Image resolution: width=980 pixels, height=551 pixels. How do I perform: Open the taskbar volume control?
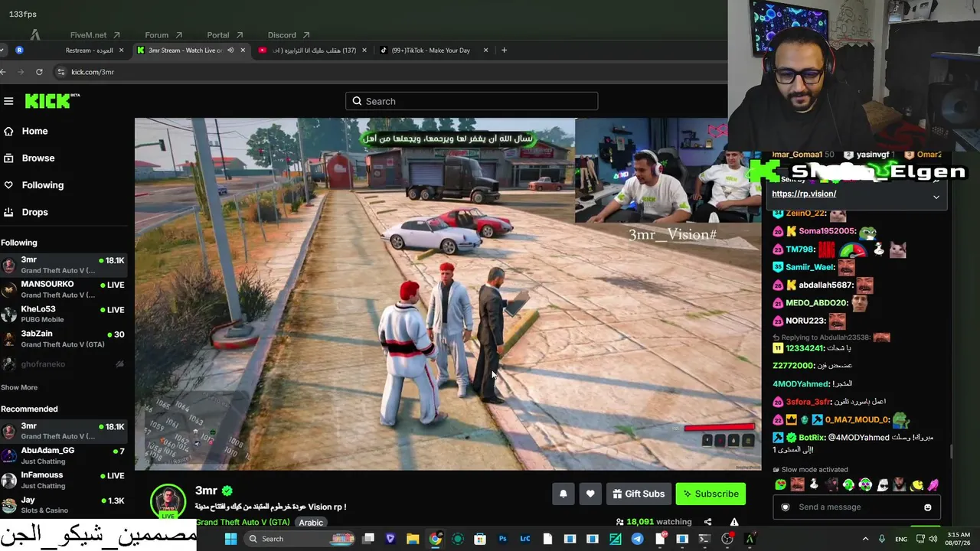coord(933,539)
